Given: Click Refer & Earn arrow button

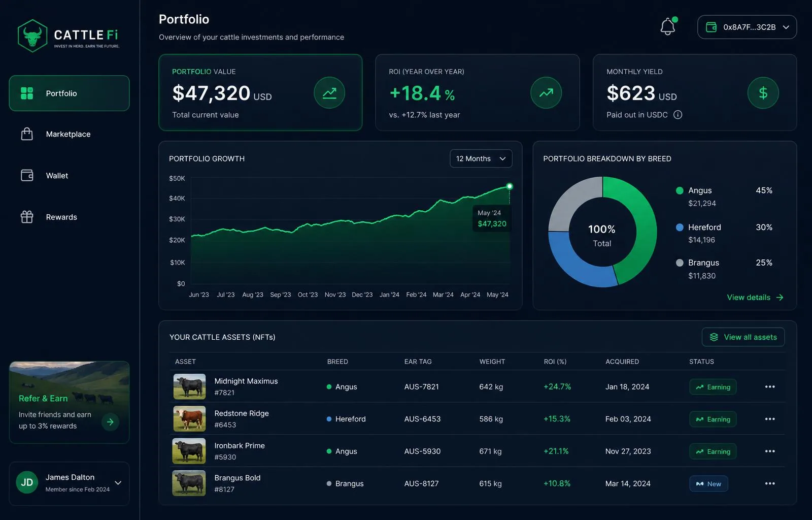Looking at the screenshot, I should 110,421.
